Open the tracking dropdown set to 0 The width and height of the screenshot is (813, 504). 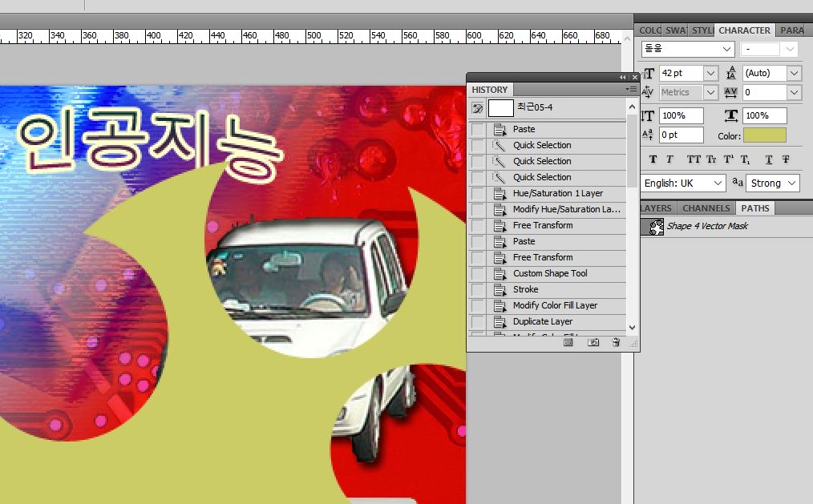(x=794, y=92)
